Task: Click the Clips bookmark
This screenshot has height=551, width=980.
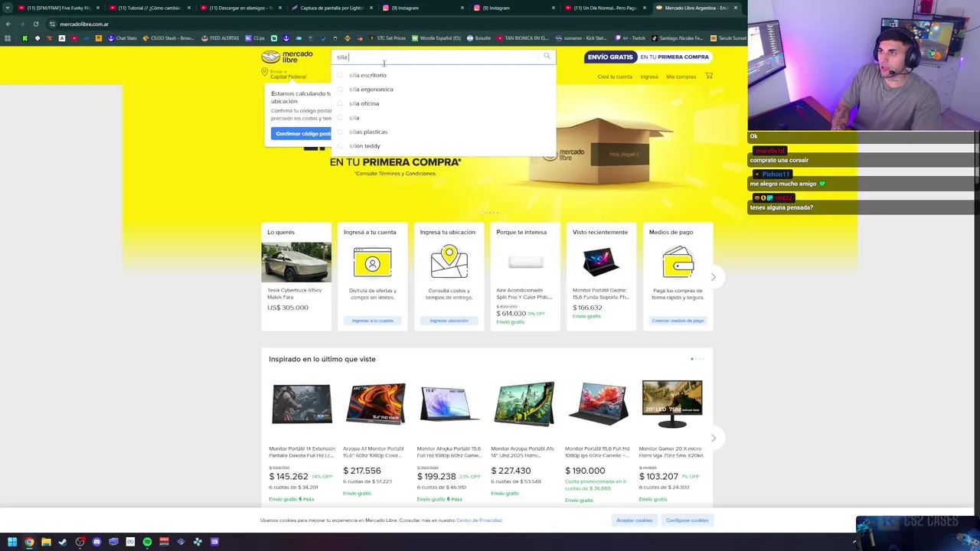Action: click(x=255, y=38)
